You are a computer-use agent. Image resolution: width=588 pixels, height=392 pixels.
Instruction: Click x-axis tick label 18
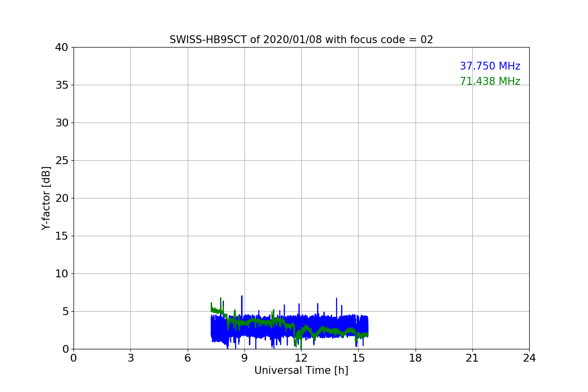pos(416,358)
